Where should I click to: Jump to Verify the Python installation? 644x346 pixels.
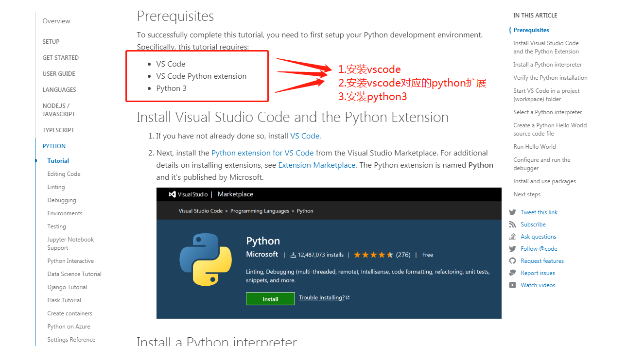(550, 78)
